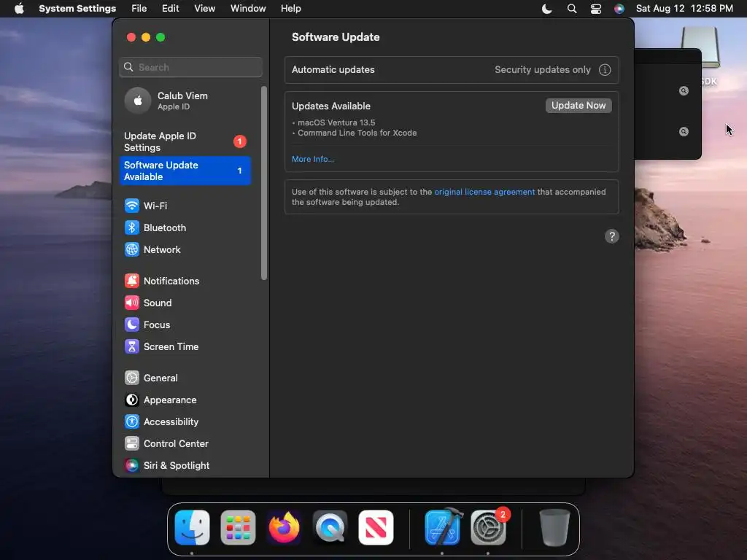The width and height of the screenshot is (747, 560).
Task: Click 'Command Line Tools for Xcode' entry
Action: pos(357,133)
